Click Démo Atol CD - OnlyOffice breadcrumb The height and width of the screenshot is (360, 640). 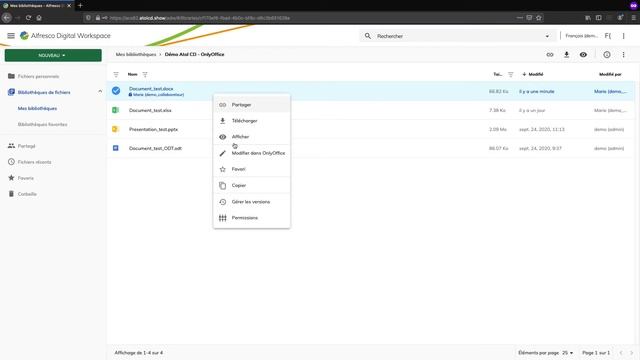point(194,54)
